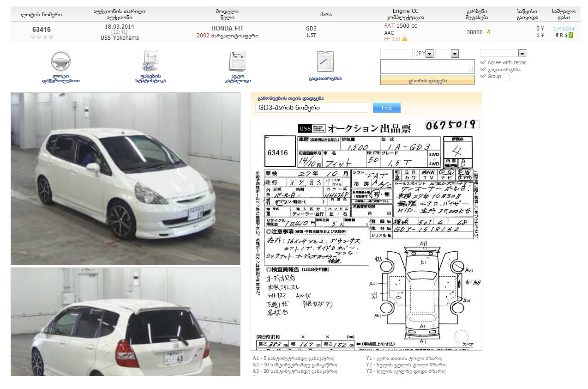This screenshot has height=389, width=588.
Task: Click the orange place bid button
Action: [427, 80]
